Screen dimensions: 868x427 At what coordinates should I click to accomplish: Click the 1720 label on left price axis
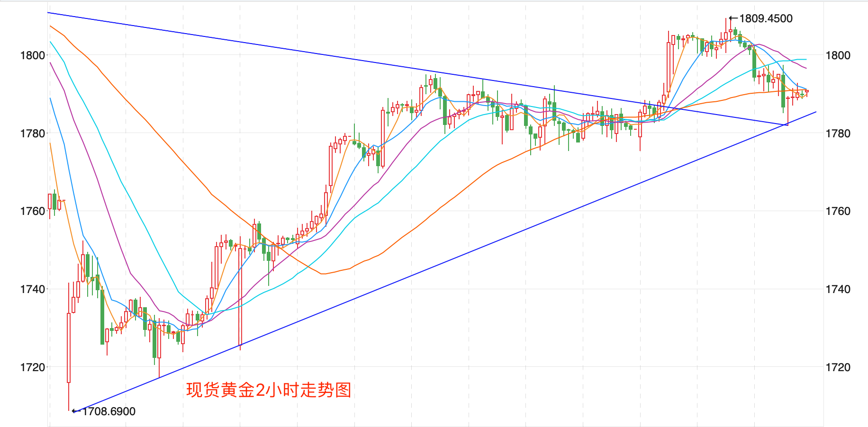point(32,367)
